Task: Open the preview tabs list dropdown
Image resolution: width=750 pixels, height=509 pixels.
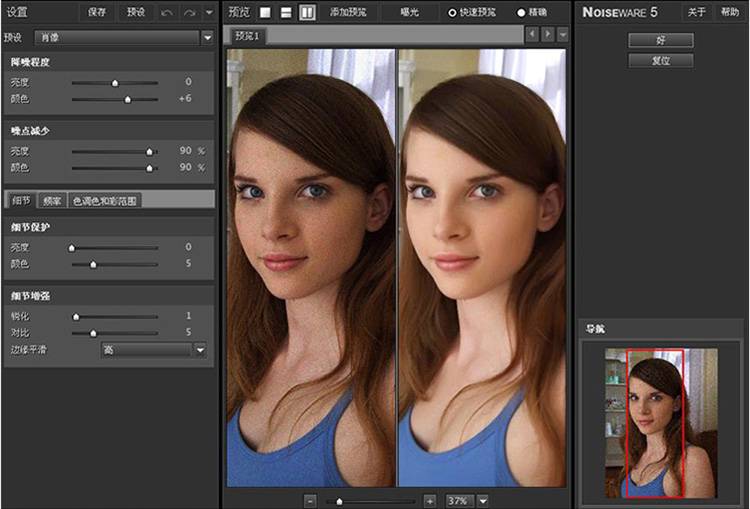Action: point(563,34)
